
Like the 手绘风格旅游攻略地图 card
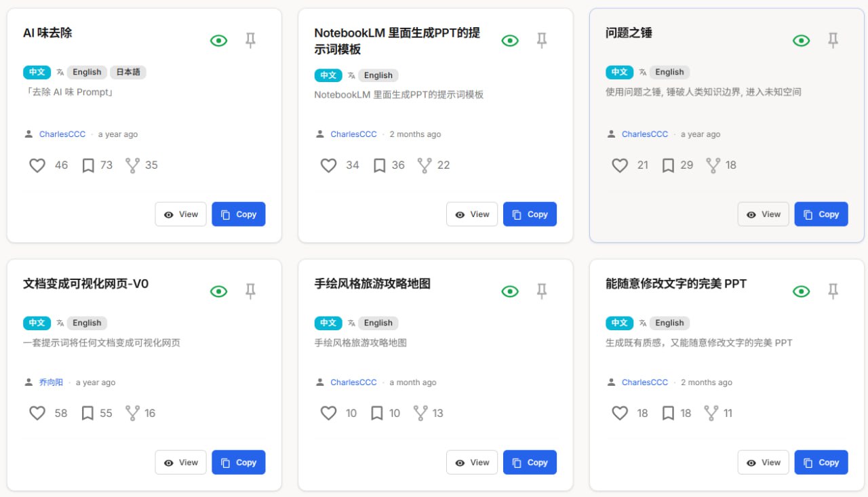329,413
